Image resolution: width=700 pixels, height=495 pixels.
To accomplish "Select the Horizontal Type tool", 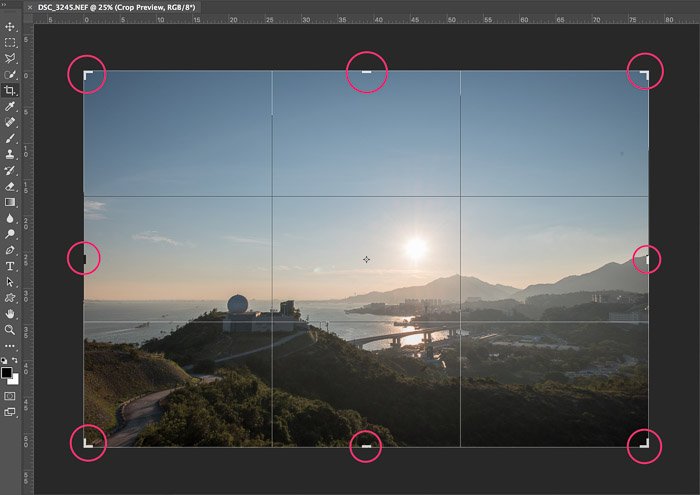I will [10, 266].
